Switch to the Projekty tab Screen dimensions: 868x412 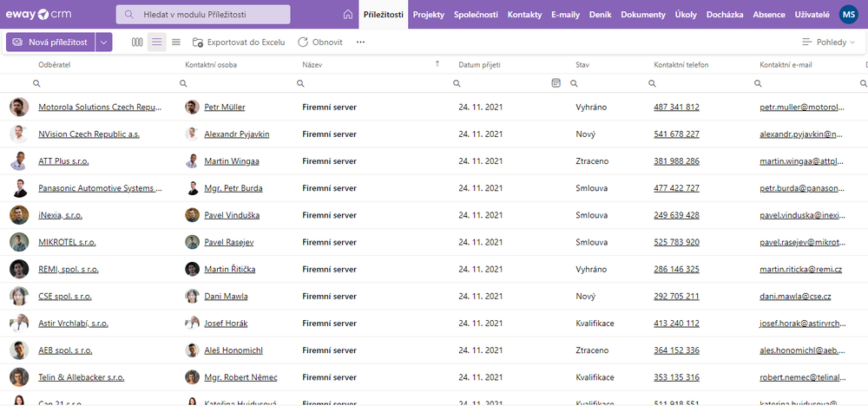(x=429, y=15)
